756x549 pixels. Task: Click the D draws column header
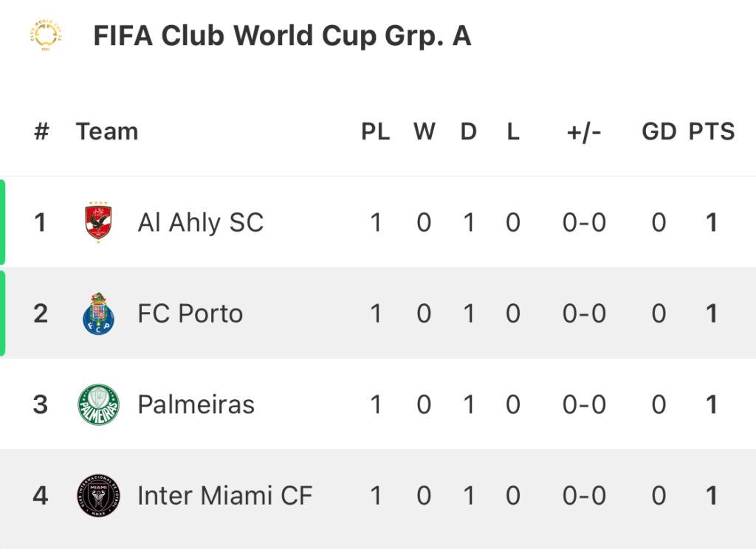468,131
